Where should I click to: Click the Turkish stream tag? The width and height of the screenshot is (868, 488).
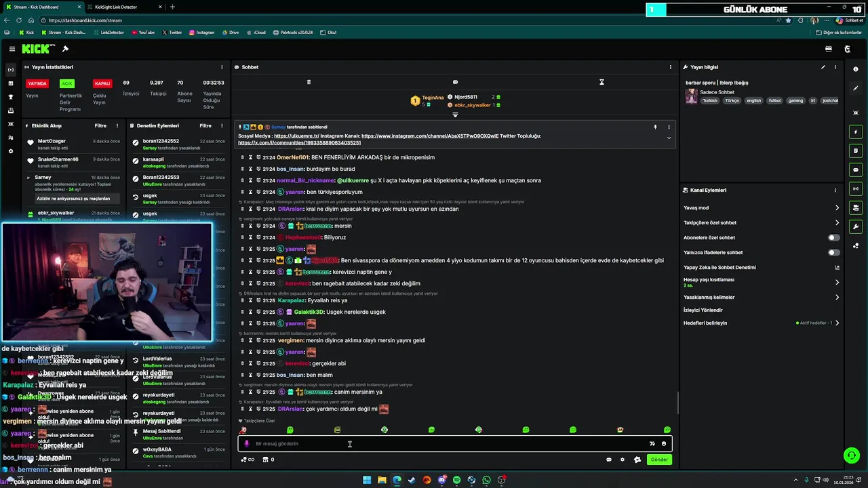point(710,100)
